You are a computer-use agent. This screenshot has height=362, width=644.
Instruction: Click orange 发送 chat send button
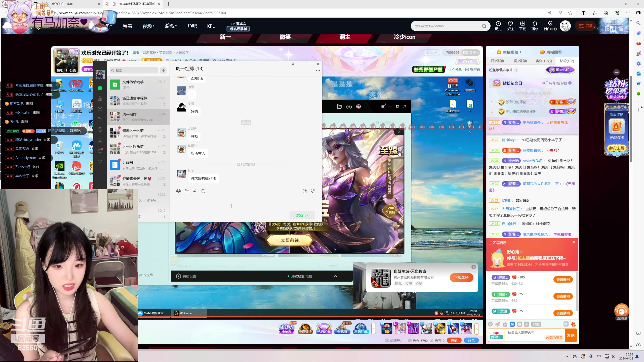tap(571, 335)
